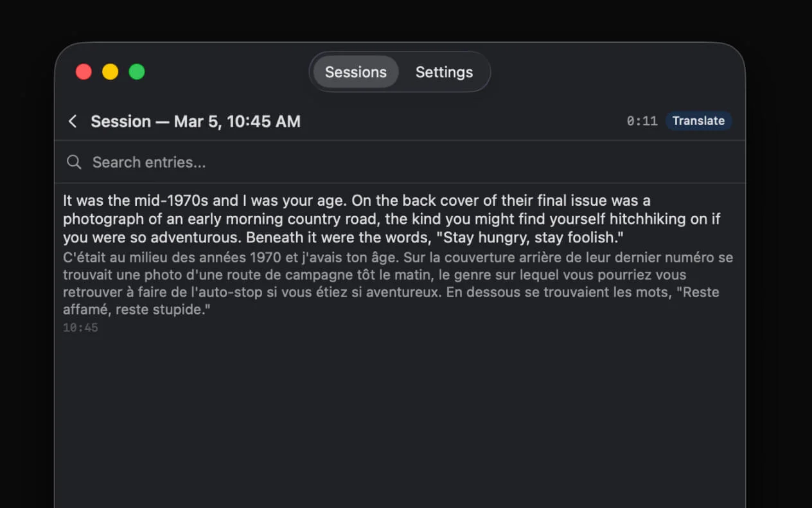812x508 pixels.
Task: Click the Sessions segment of the segmented control
Action: point(356,72)
